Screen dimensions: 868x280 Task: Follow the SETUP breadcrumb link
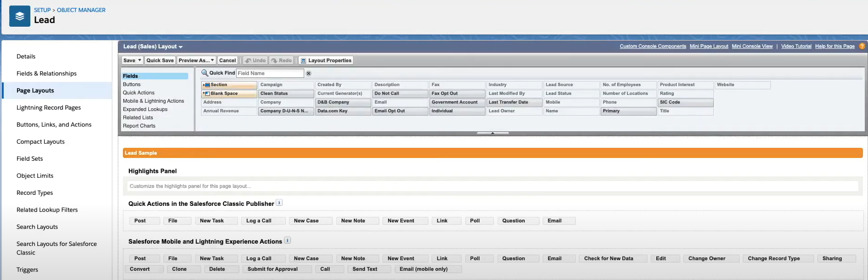[42, 10]
